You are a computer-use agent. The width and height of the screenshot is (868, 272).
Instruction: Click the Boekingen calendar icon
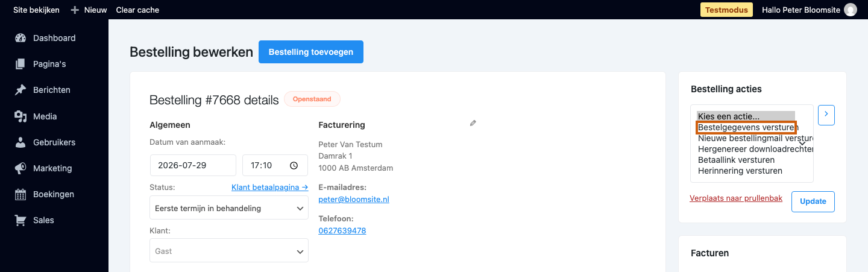[20, 194]
